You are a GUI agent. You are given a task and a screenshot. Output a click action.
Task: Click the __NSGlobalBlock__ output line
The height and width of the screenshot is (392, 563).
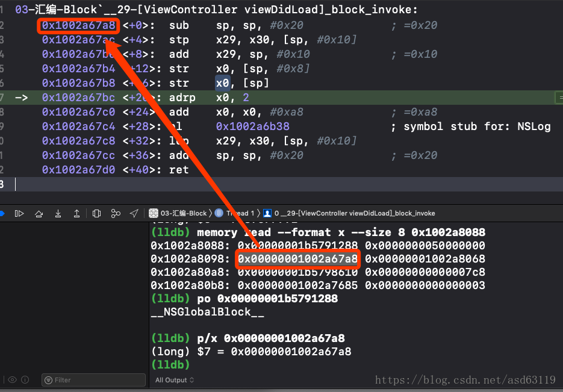(208, 311)
